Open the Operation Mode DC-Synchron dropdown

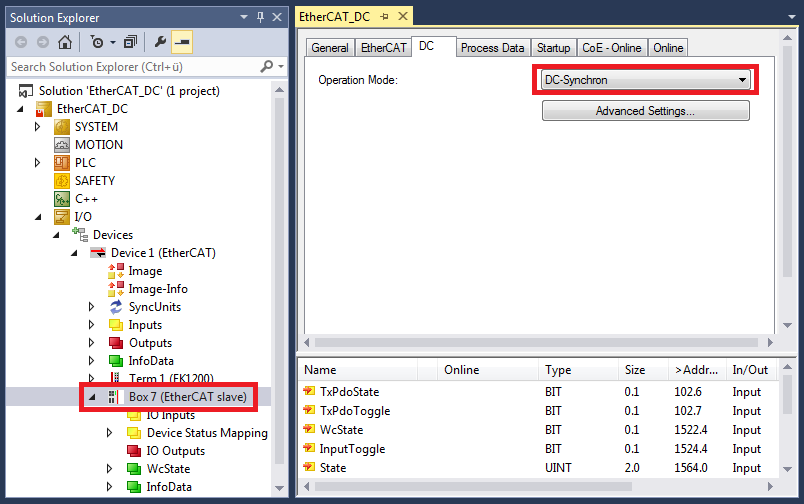tap(646, 79)
